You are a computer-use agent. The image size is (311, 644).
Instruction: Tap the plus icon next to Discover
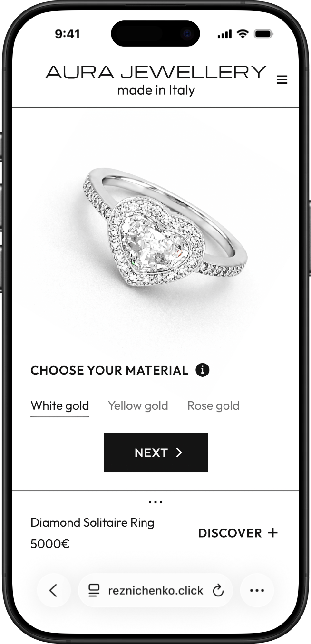point(272,533)
